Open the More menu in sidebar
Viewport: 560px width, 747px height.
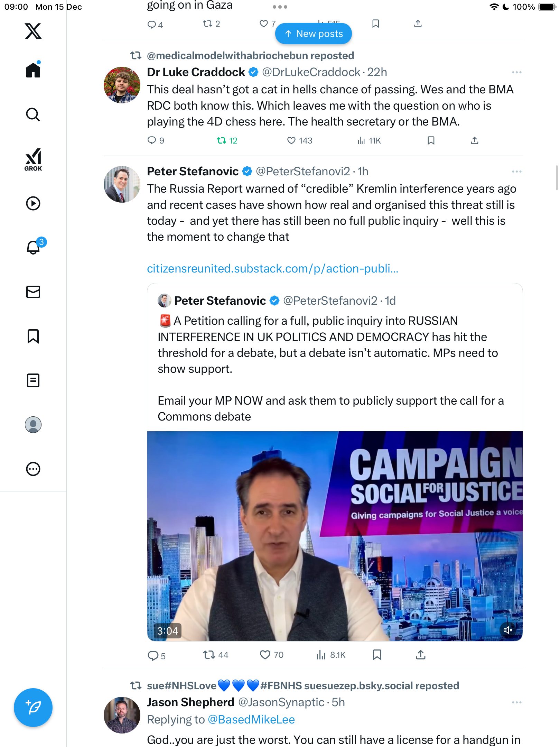point(33,469)
